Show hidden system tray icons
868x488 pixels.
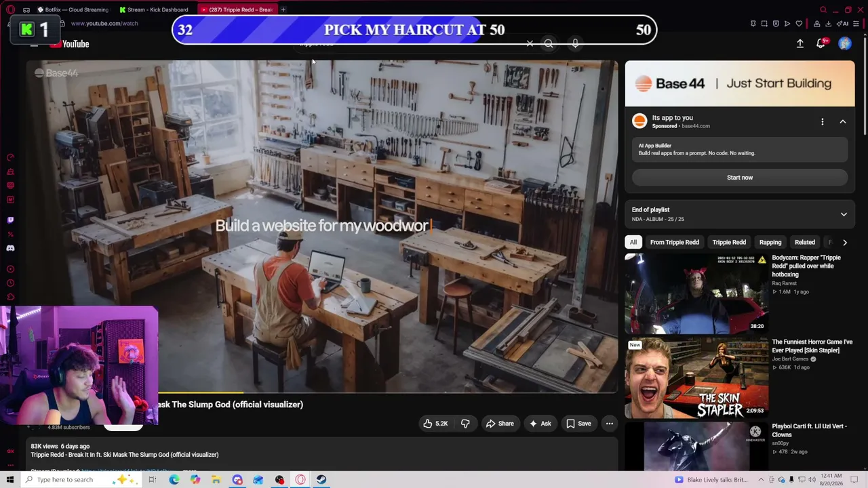pyautogui.click(x=760, y=480)
